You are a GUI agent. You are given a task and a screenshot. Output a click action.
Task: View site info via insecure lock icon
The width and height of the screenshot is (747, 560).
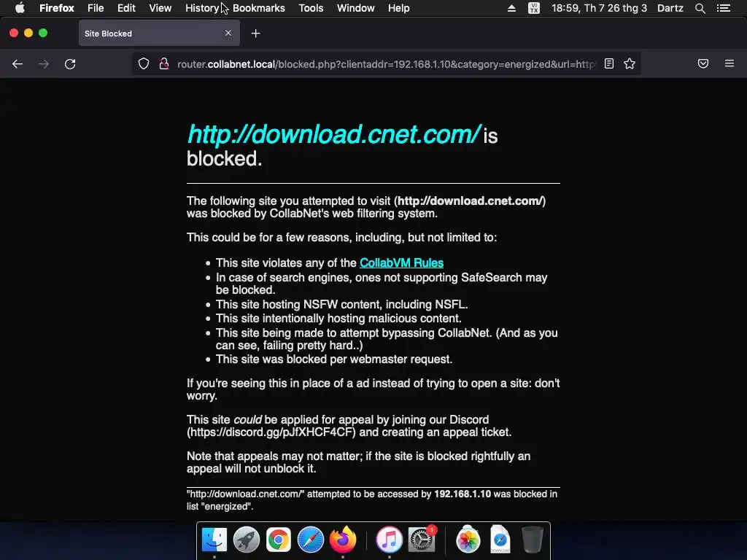[164, 64]
